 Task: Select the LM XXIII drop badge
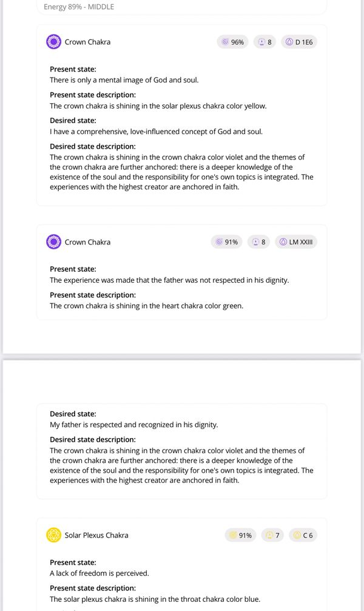point(297,242)
